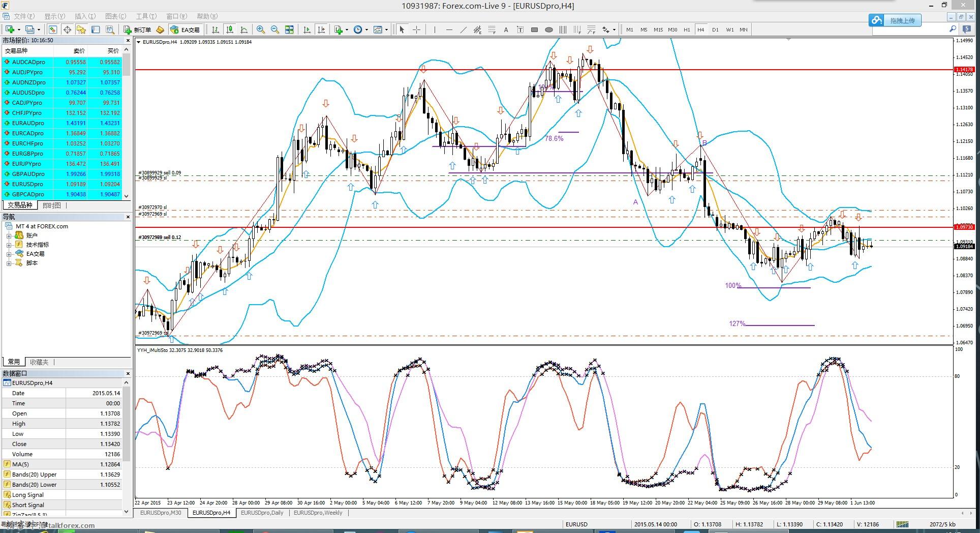The height and width of the screenshot is (533, 980).
Task: Toggle the Data Window crosshair-target icon
Action: click(x=67, y=29)
